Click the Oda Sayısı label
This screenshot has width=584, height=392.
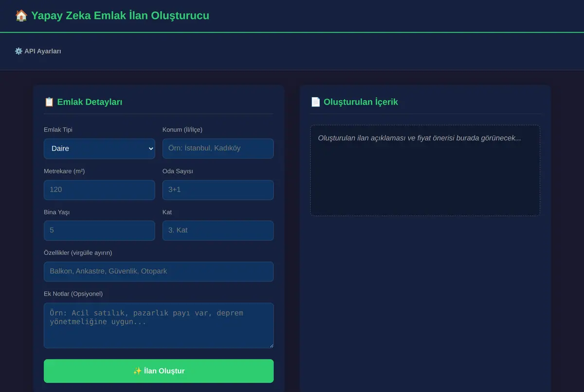[x=178, y=171]
